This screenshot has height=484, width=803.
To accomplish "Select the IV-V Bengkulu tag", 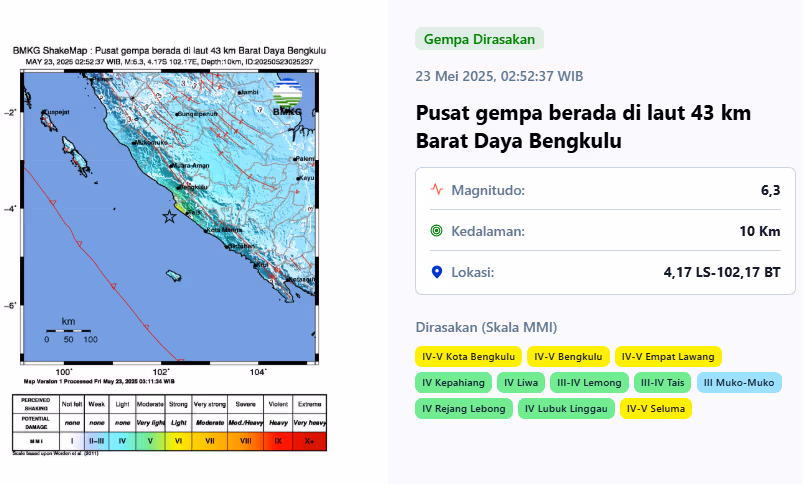I will point(568,356).
